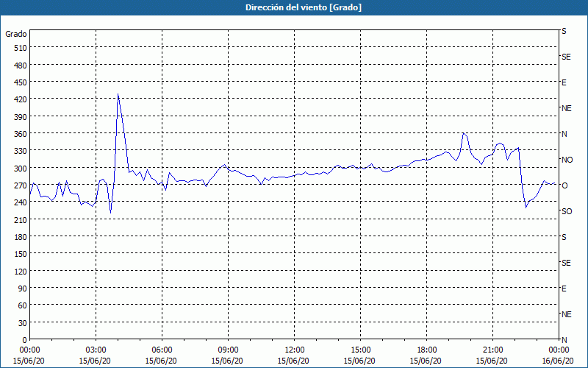Click the 'NO' compass label on right axis
Image resolution: width=588 pixels, height=368 pixels.
pos(567,160)
